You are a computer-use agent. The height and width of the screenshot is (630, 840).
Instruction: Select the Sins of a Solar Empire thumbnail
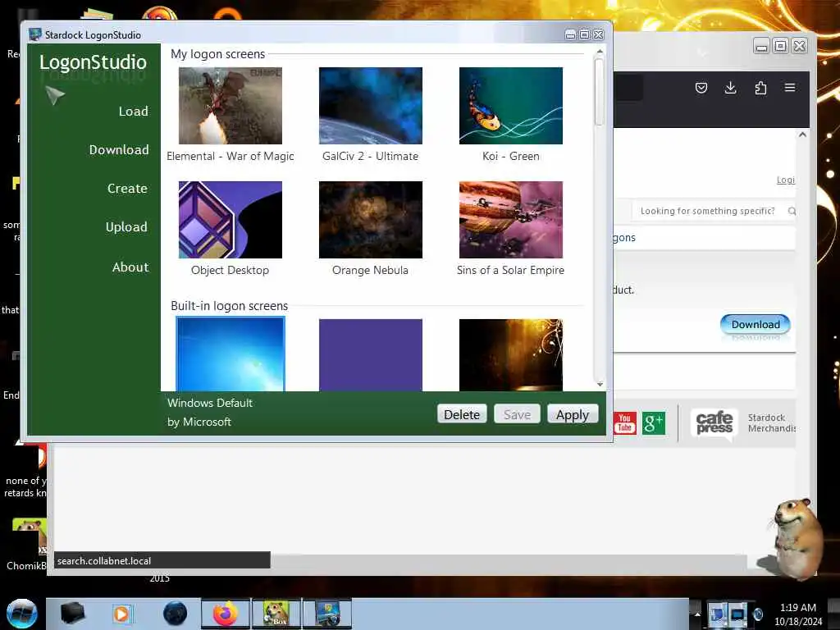tap(511, 220)
